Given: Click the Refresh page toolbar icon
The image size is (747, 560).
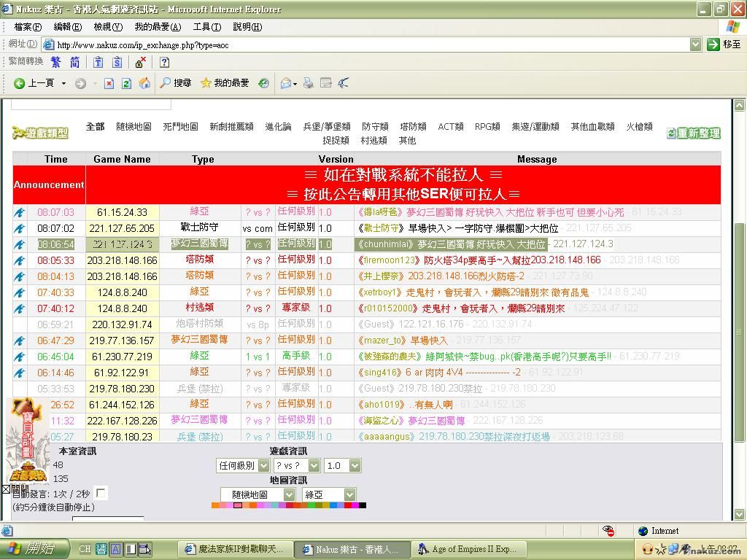Looking at the screenshot, I should coord(126,83).
